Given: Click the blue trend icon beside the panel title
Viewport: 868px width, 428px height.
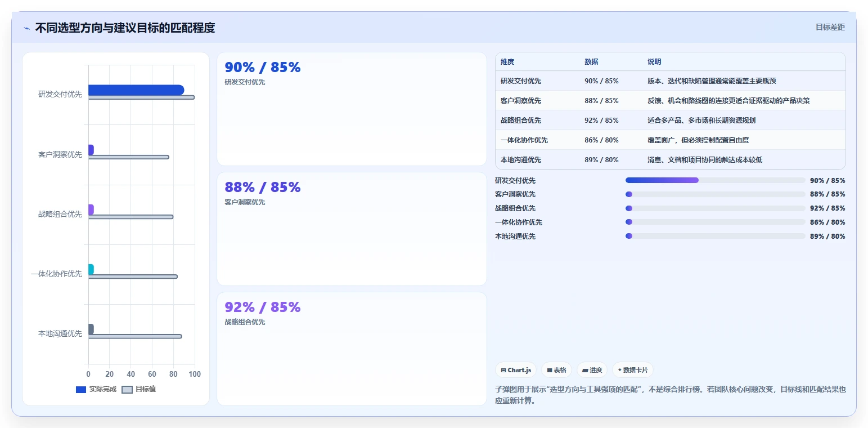Looking at the screenshot, I should point(26,28).
